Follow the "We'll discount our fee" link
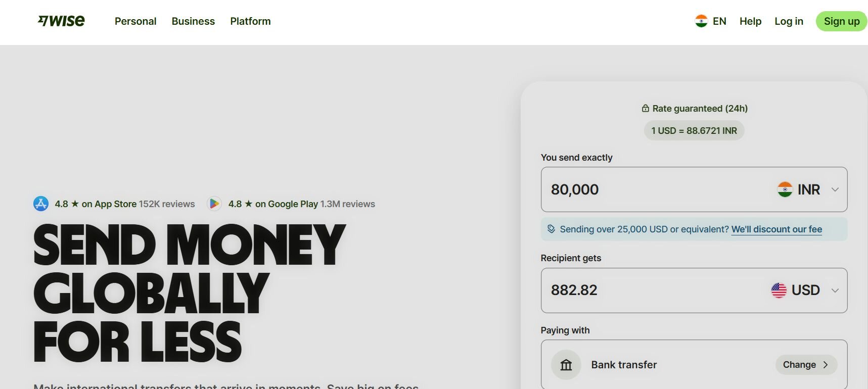 776,229
